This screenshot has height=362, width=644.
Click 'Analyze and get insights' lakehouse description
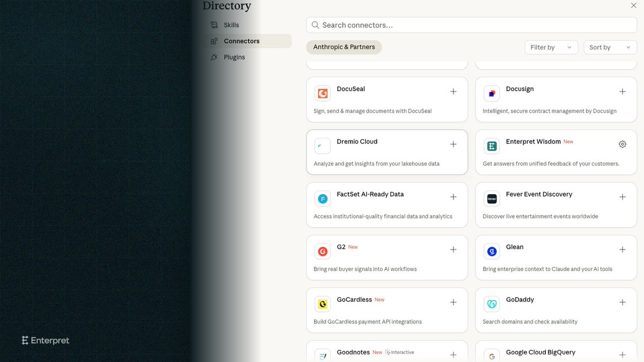tap(377, 164)
